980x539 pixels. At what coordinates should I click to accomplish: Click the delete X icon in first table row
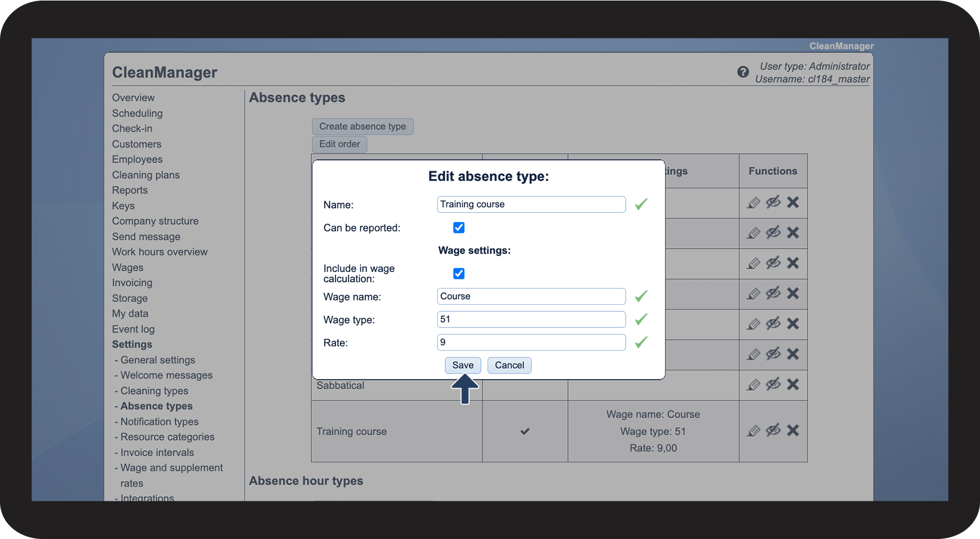coord(793,202)
